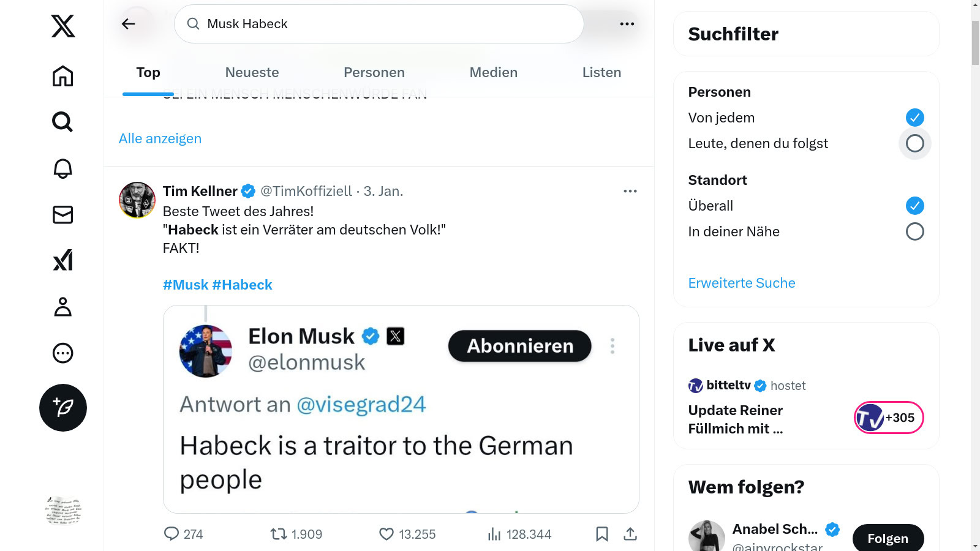The width and height of the screenshot is (980, 551).
Task: Open search options menu next to search bar
Action: coord(627,24)
